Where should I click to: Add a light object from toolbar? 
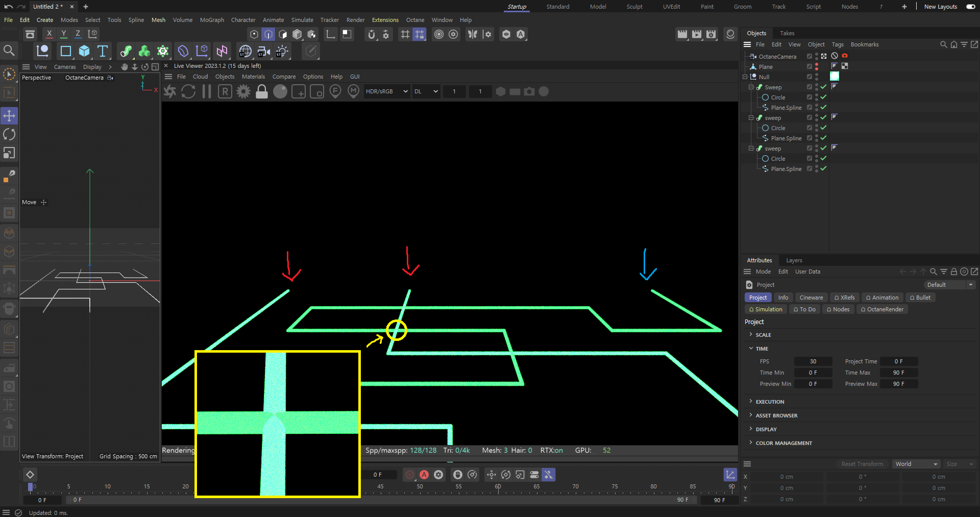click(282, 51)
